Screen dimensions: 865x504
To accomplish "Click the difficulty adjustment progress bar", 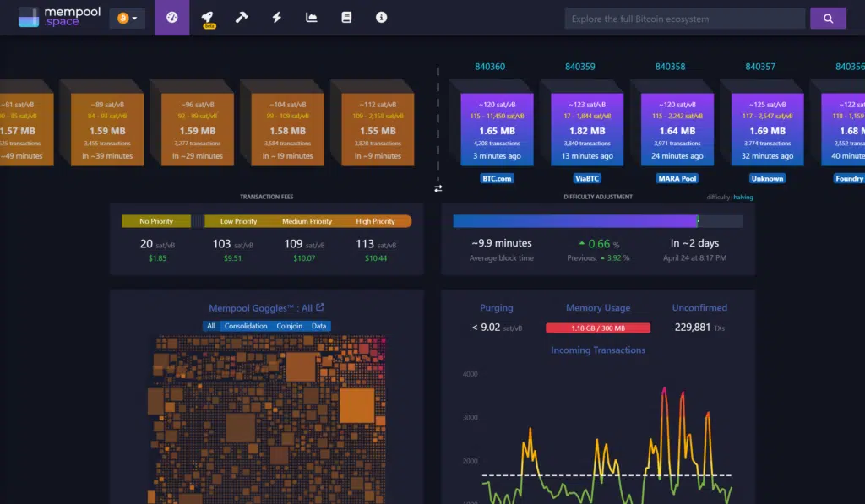I will tap(598, 221).
